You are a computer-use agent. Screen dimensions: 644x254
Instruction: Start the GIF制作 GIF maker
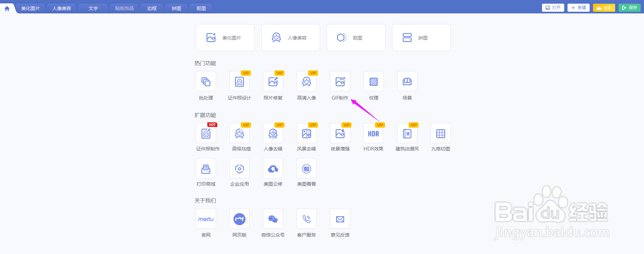[x=340, y=81]
